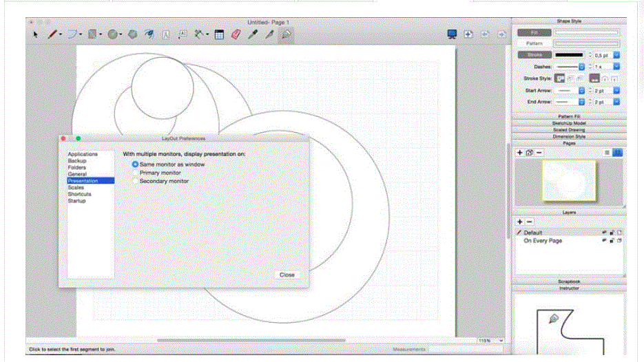This screenshot has height=362, width=644.
Task: Select the pink Eraser tool
Action: pyautogui.click(x=236, y=34)
